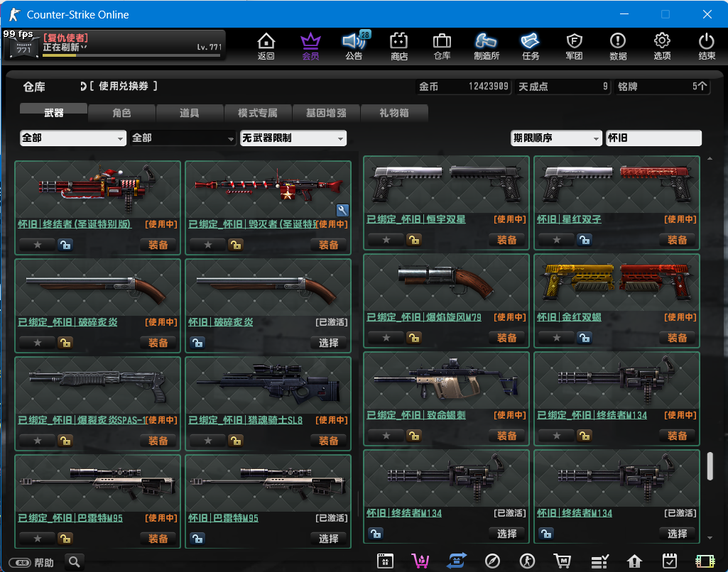The height and width of the screenshot is (572, 728).
Task: Click the compass bottom icon
Action: 492,561
